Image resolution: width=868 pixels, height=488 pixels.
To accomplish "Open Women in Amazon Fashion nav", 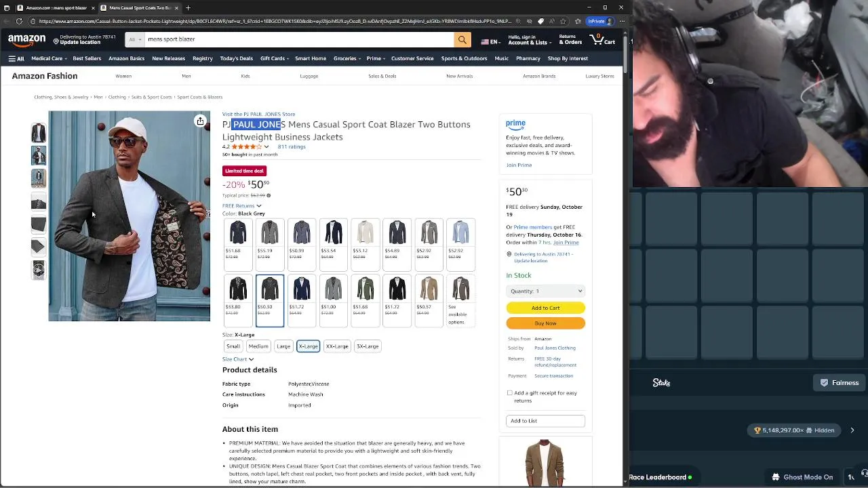I will pyautogui.click(x=123, y=76).
